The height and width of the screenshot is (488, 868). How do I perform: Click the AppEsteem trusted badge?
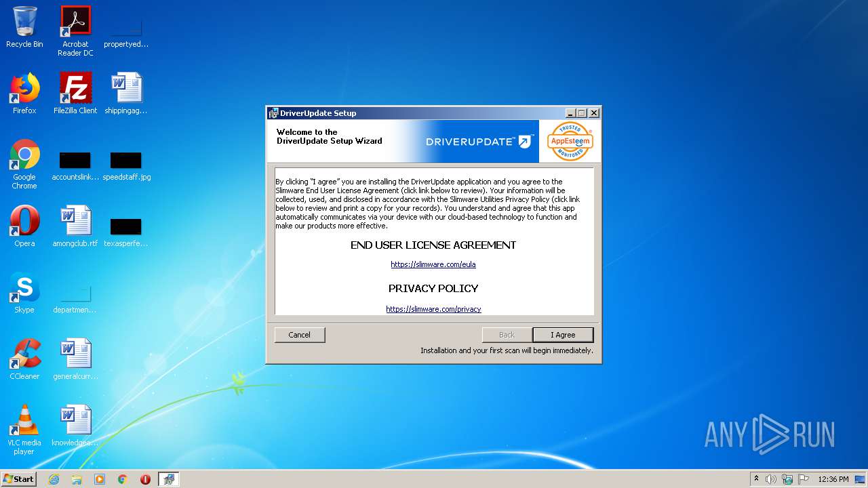coord(570,142)
